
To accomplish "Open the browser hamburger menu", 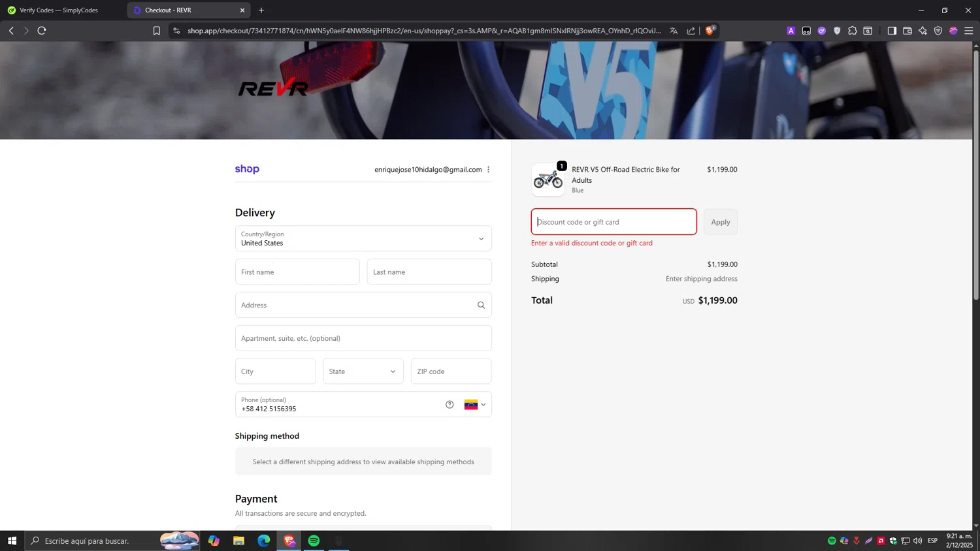I will pyautogui.click(x=969, y=31).
